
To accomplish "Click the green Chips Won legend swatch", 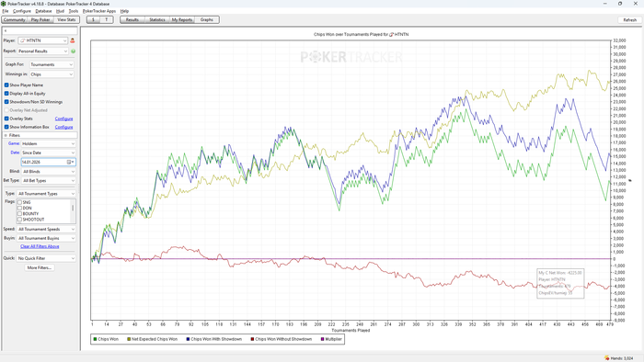I will point(96,339).
